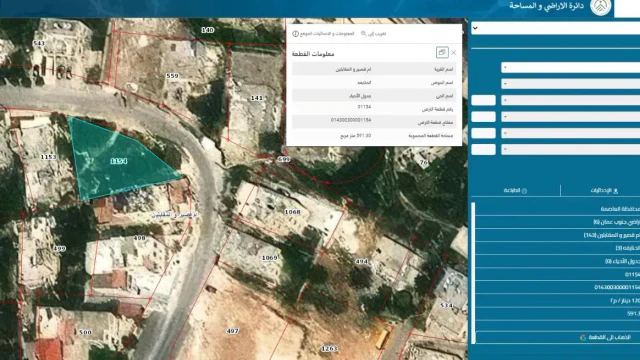Click parcel label 1153 on map
The width and height of the screenshot is (640, 360).
point(49,157)
